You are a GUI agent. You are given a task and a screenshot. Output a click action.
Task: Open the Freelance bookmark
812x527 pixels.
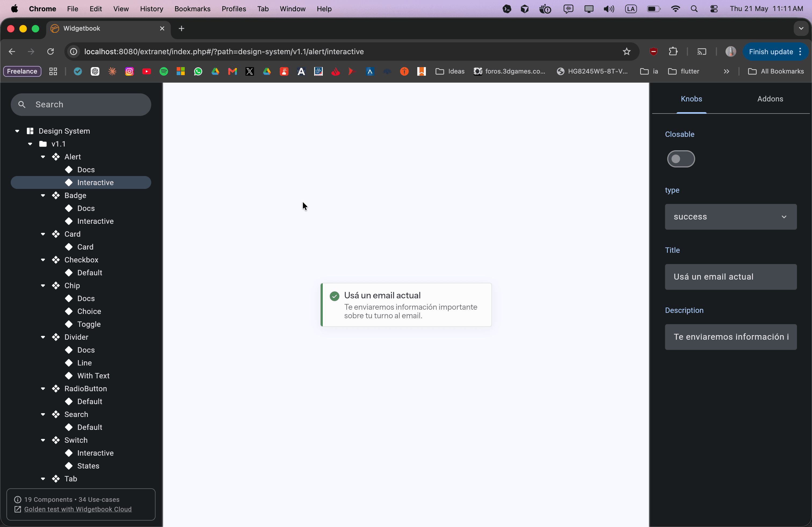22,71
